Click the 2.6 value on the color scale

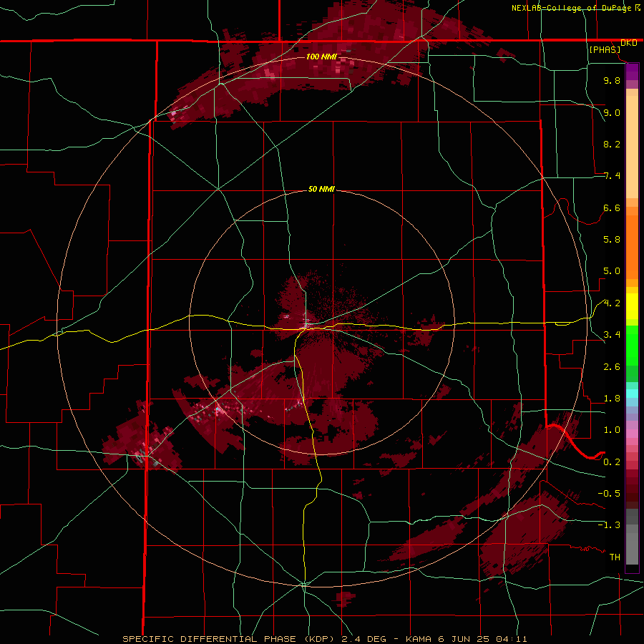point(612,367)
